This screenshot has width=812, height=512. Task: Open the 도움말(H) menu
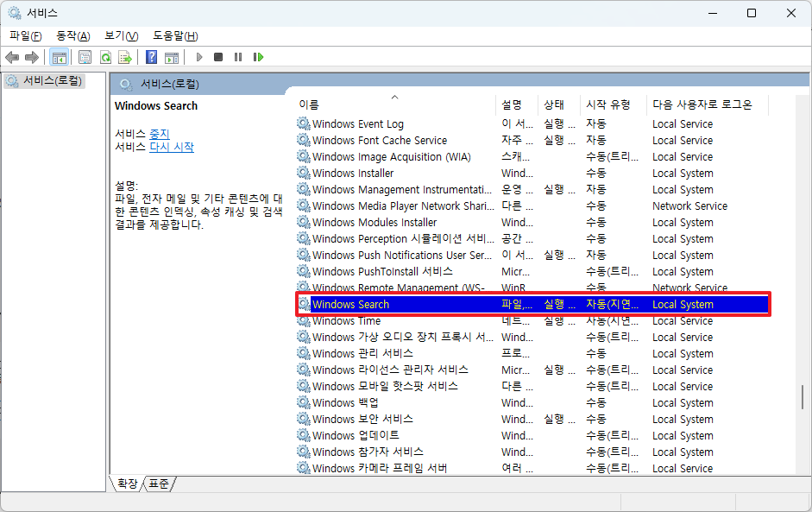click(x=175, y=35)
